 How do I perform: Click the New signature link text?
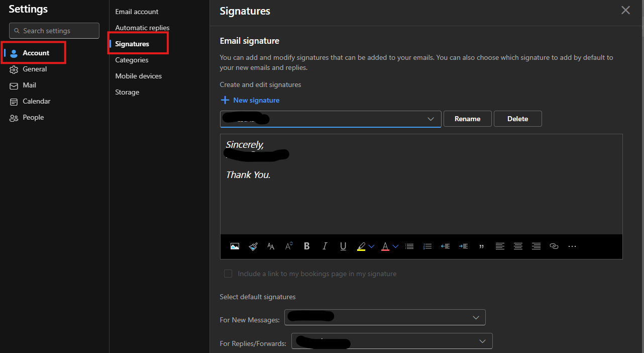pos(256,100)
